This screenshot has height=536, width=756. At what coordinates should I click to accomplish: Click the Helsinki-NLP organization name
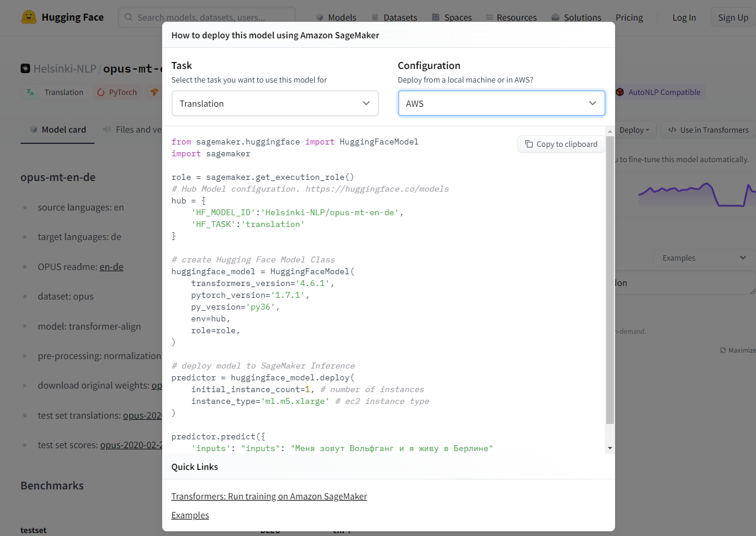point(65,68)
